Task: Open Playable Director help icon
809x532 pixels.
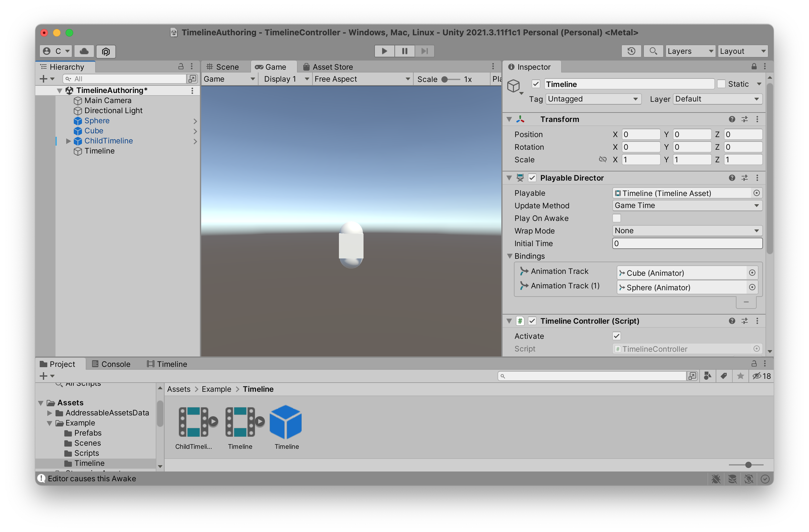Action: click(731, 178)
